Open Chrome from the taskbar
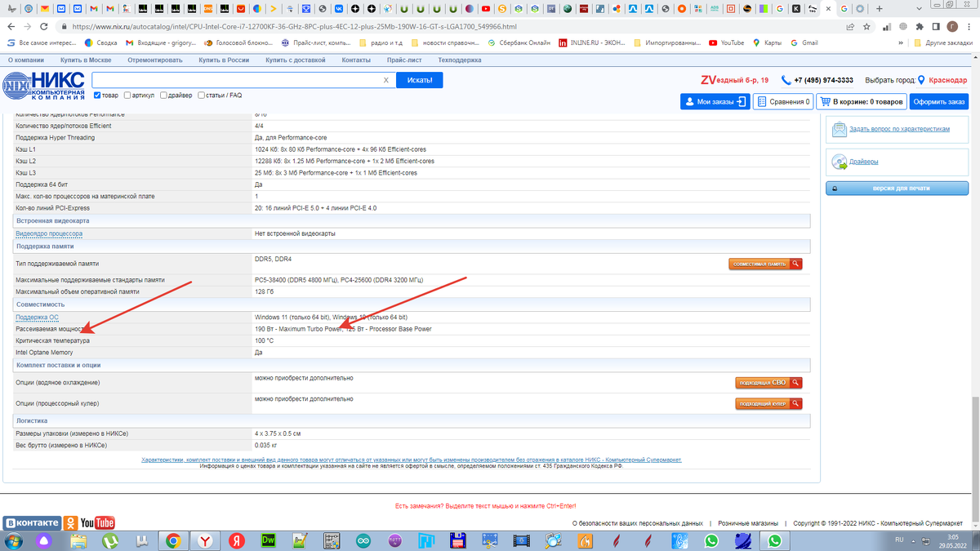The image size is (980, 551). click(x=173, y=540)
